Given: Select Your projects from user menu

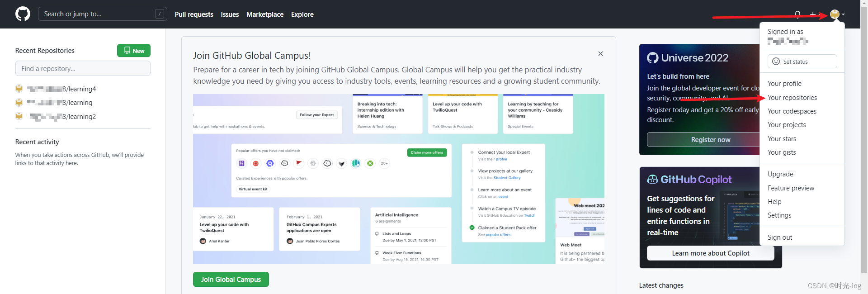Looking at the screenshot, I should [x=787, y=125].
